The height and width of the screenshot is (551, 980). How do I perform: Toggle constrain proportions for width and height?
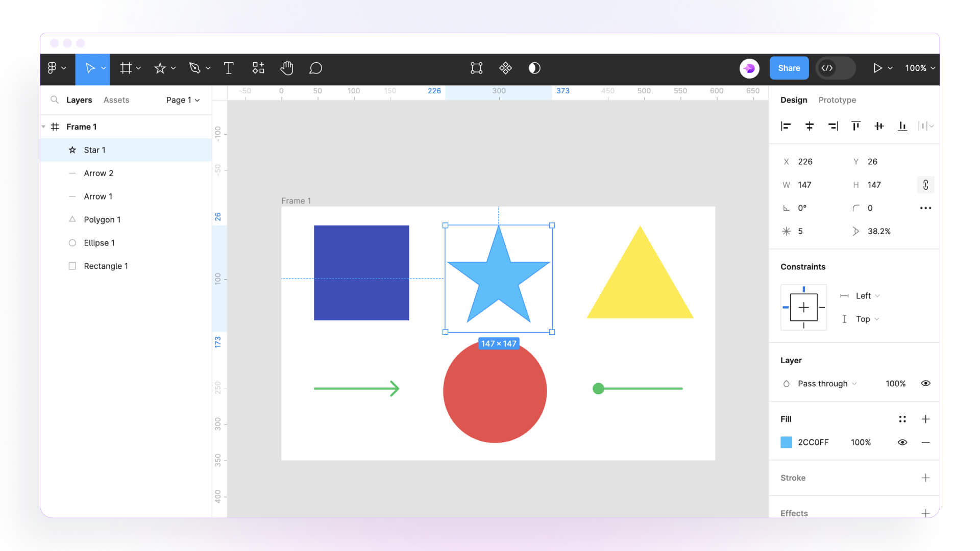click(925, 185)
